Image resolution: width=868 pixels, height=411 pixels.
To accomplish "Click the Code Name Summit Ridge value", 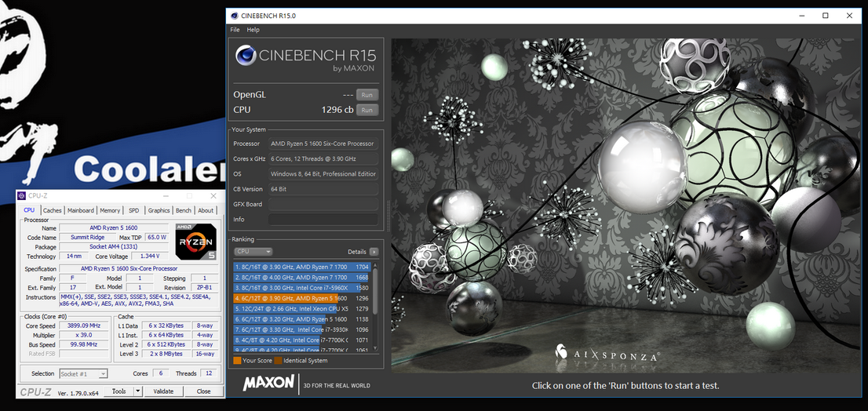I will 87,238.
